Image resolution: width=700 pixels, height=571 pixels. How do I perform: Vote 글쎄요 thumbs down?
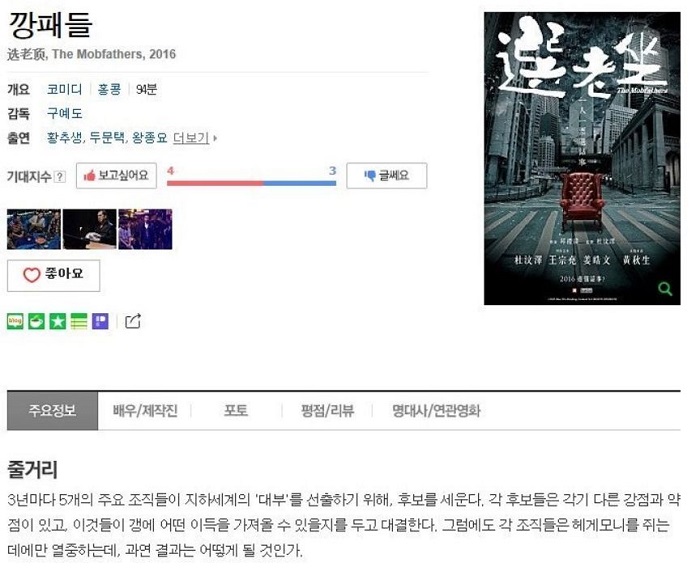click(x=387, y=175)
